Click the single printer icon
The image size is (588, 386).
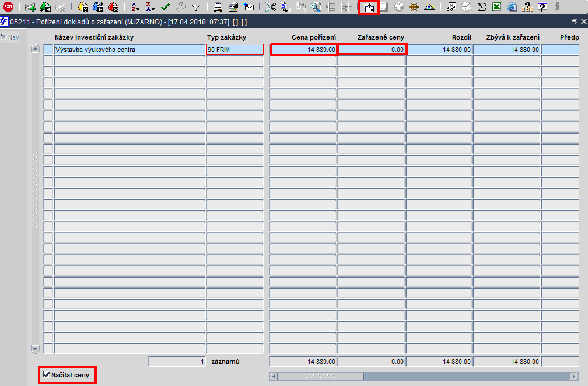tap(218, 7)
